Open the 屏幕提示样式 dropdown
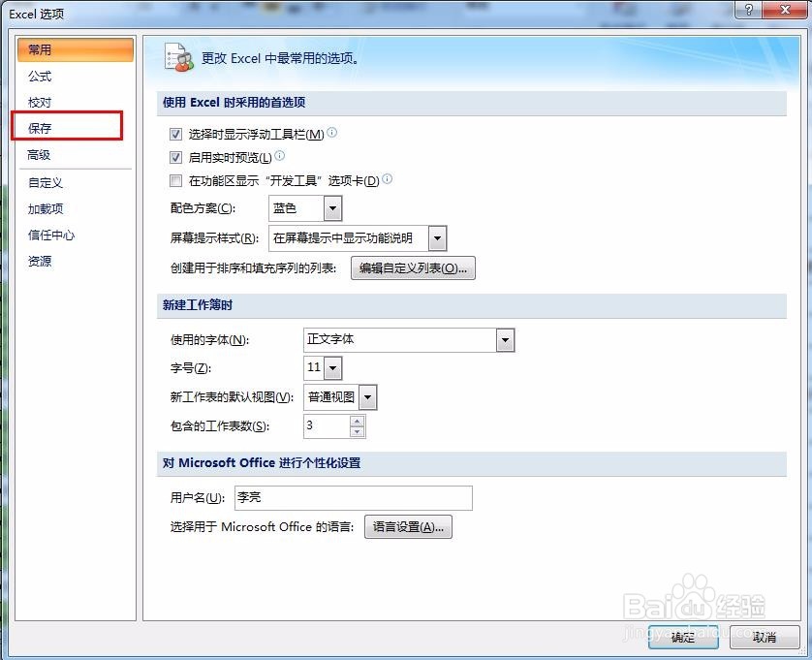 [x=437, y=238]
